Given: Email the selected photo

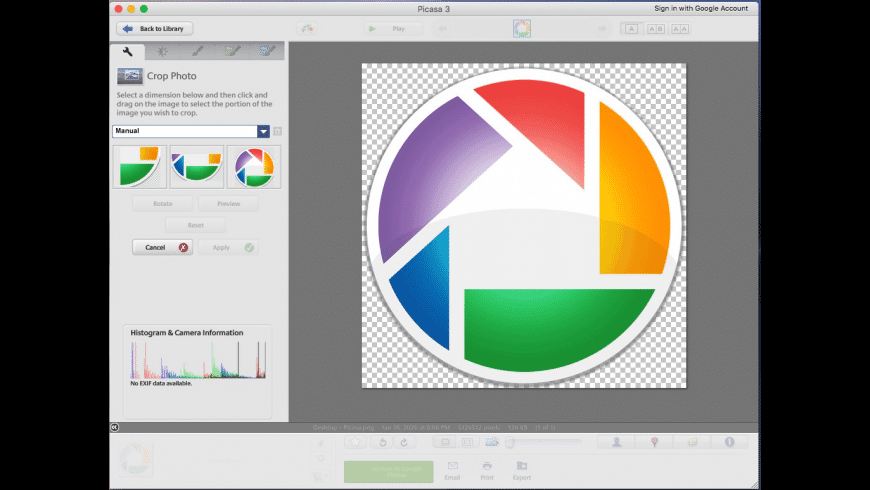Looking at the screenshot, I should click(452, 471).
